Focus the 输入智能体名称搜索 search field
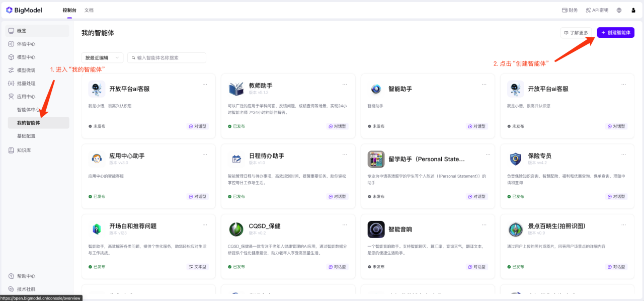The image size is (644, 301). tap(167, 58)
